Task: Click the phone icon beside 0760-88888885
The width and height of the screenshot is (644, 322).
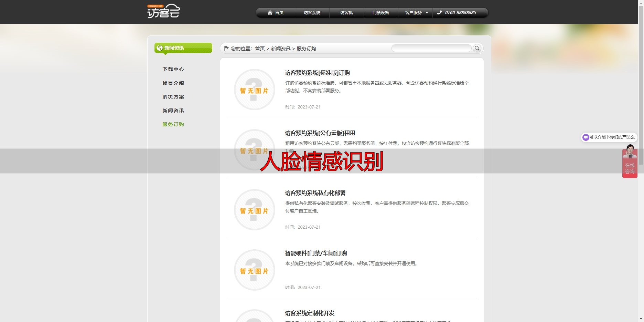Action: pyautogui.click(x=439, y=13)
